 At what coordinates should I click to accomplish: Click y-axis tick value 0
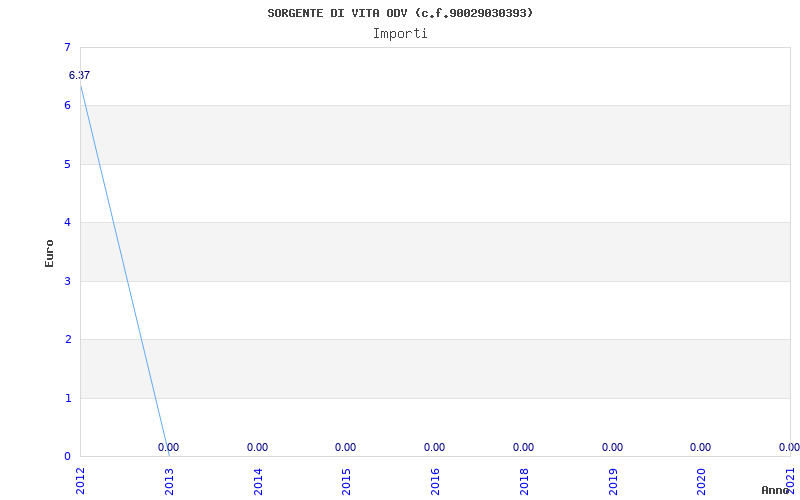tap(67, 456)
